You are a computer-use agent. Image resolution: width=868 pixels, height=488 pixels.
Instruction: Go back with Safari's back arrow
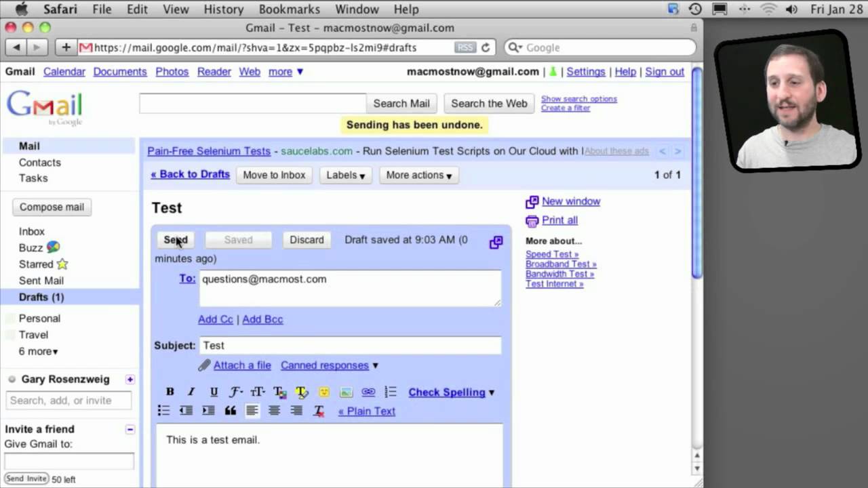[16, 47]
